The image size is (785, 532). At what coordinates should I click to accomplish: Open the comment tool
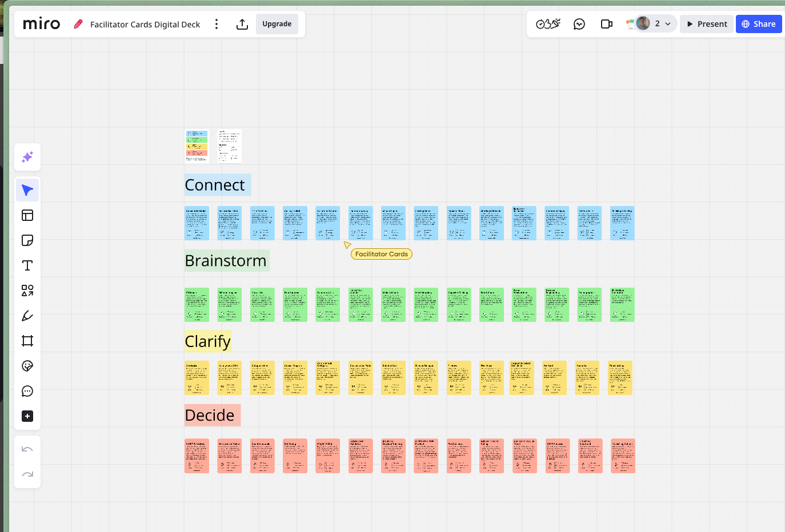click(27, 391)
